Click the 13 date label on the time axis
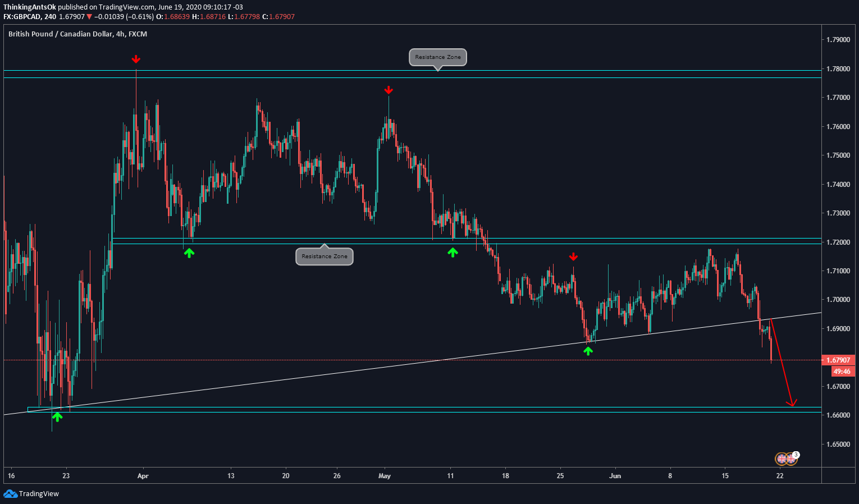859x504 pixels. click(231, 476)
